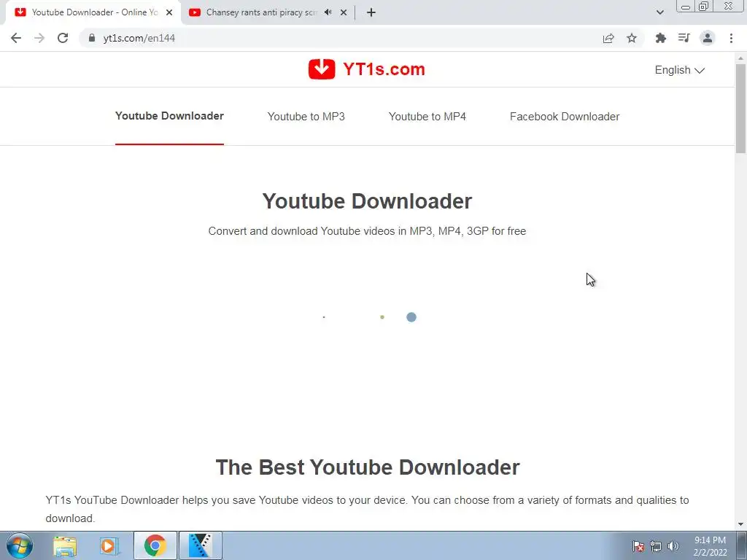The width and height of the screenshot is (747, 560).
Task: Click the network tray icon
Action: 656,546
